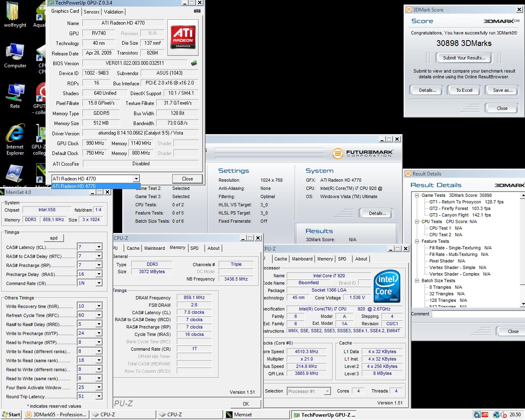Click the clock time in system tray
The height and width of the screenshot is (420, 525).
click(515, 415)
